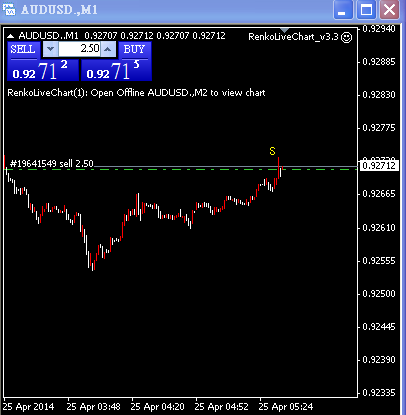Click the 0.92885 price scale label

click(x=378, y=62)
